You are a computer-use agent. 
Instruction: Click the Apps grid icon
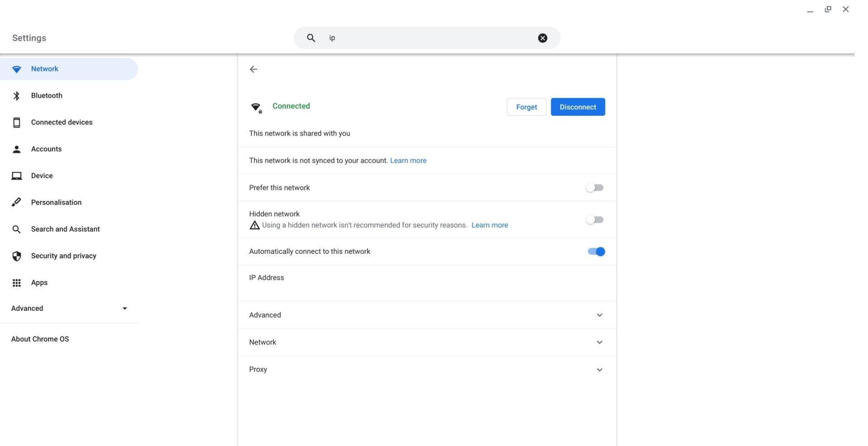pos(17,282)
